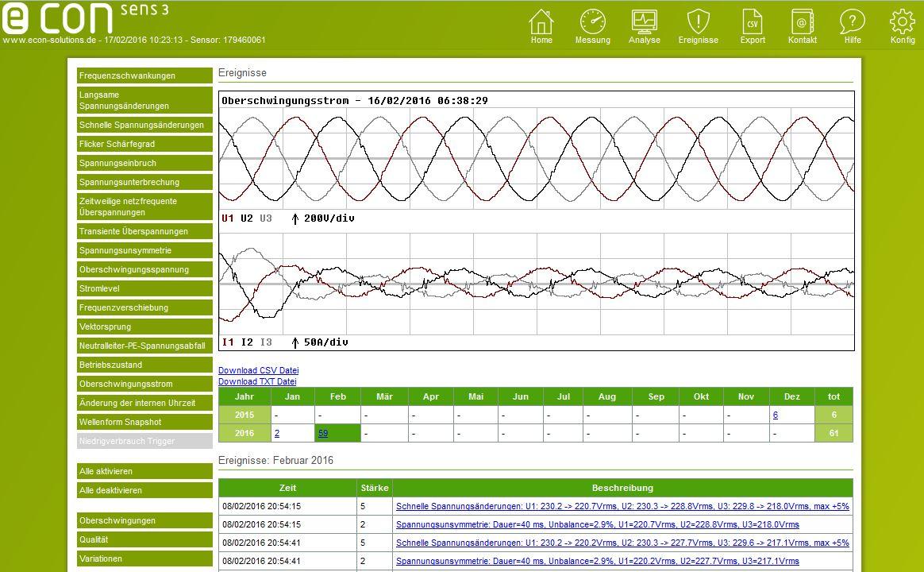
Task: Open the Wellenform Snapshot section
Action: coord(144,422)
